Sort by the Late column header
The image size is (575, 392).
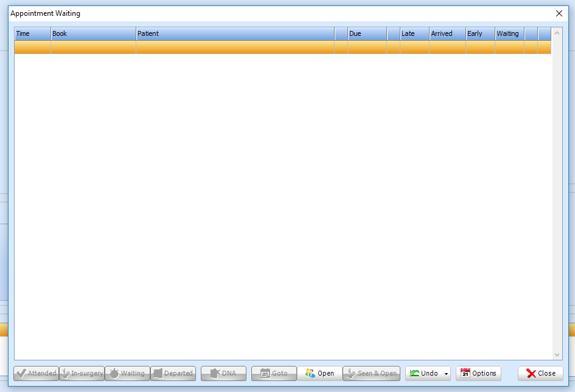coord(415,33)
